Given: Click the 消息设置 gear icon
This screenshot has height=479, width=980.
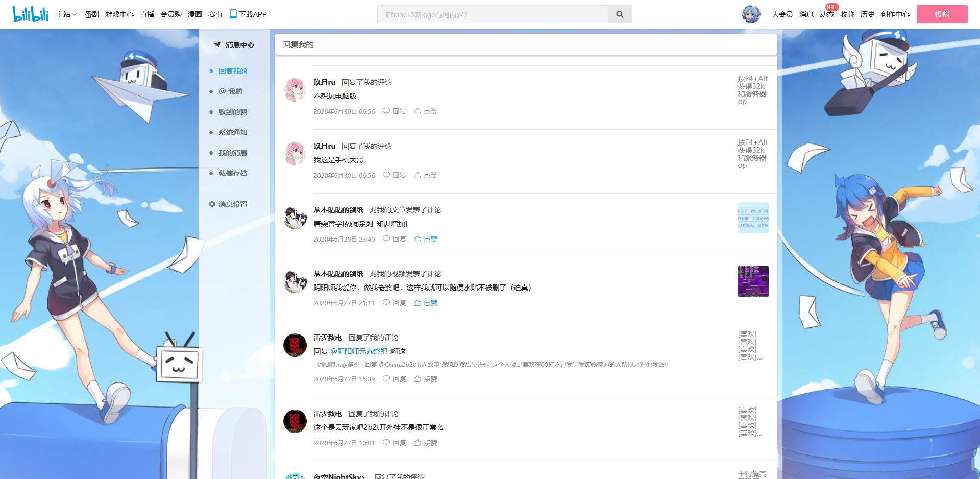Looking at the screenshot, I should (x=212, y=204).
